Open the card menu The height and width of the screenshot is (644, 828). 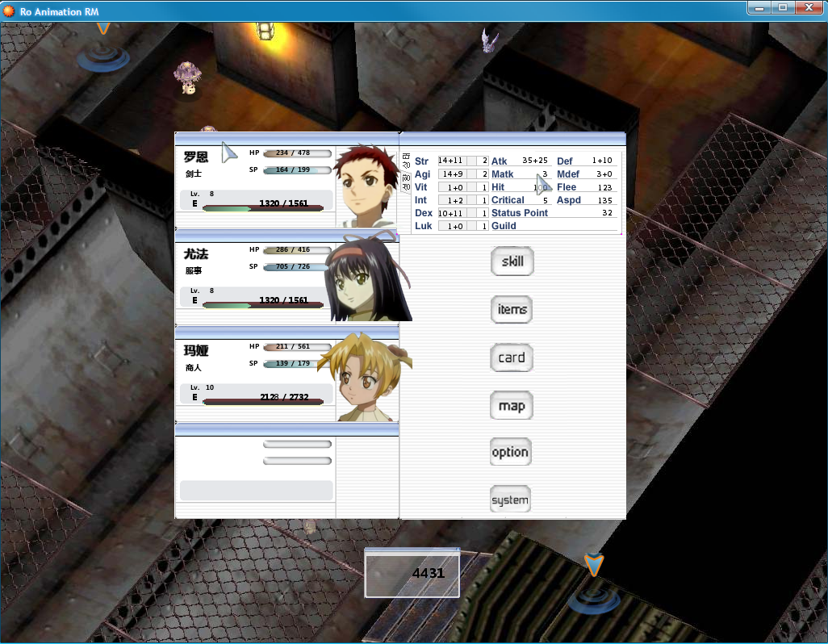coord(511,358)
